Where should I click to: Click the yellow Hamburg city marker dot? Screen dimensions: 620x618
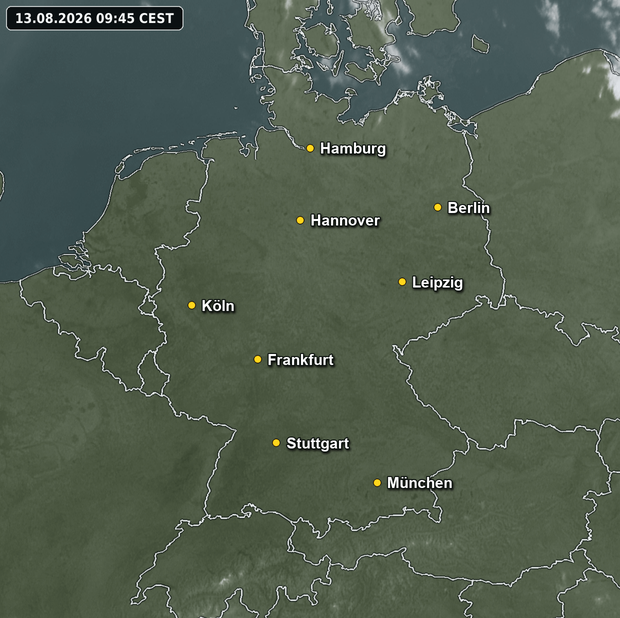(x=310, y=148)
